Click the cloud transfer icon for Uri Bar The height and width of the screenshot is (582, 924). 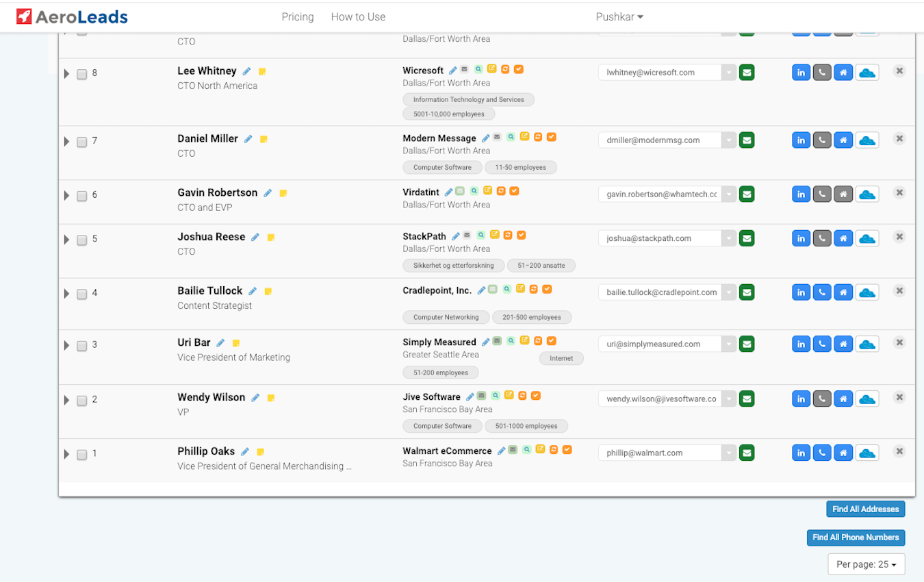(867, 344)
